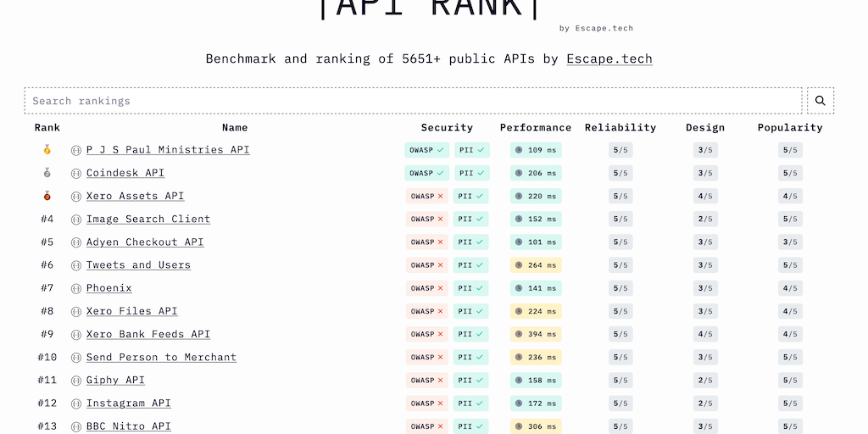Open P J S Paul Ministries API
This screenshot has height=434, width=868.
coord(168,150)
